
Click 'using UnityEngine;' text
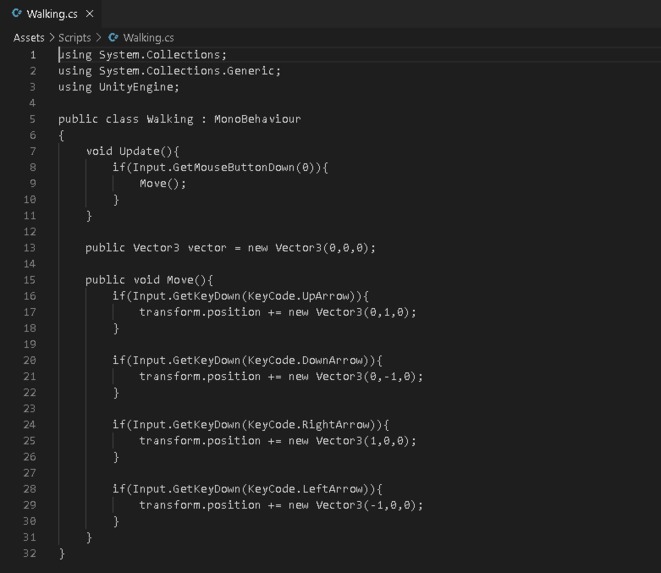[x=119, y=87]
